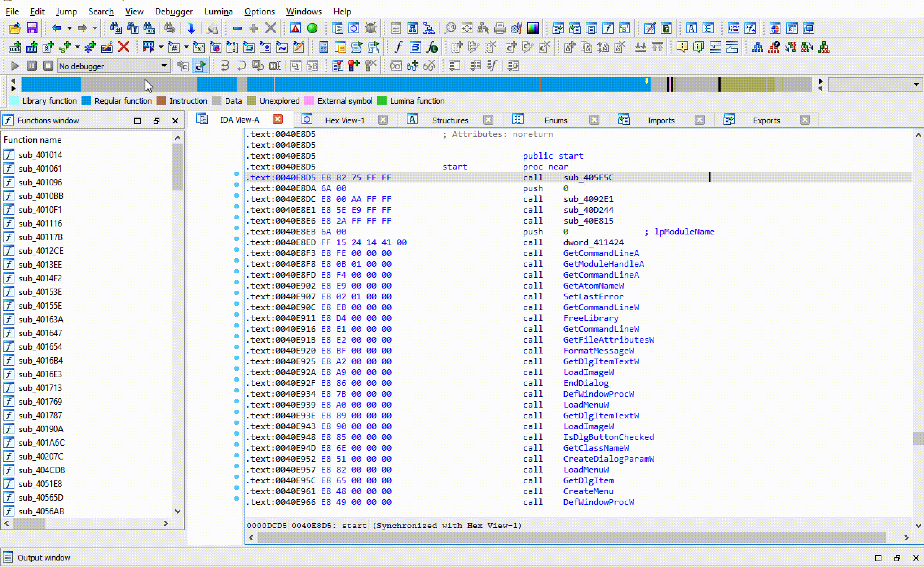Open the strings window 's' icon
The width and height of the screenshot is (924, 567).
point(624,28)
